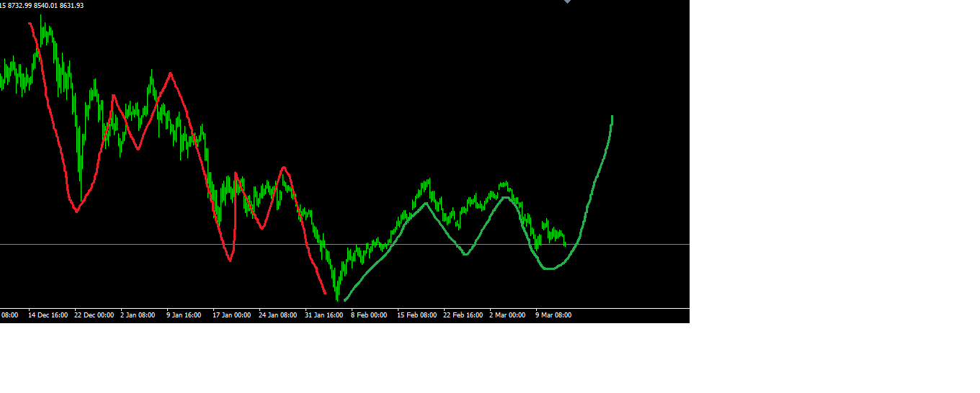Select the gray horizontal price level line
Screen dimensions: 980x393
[x=344, y=245]
